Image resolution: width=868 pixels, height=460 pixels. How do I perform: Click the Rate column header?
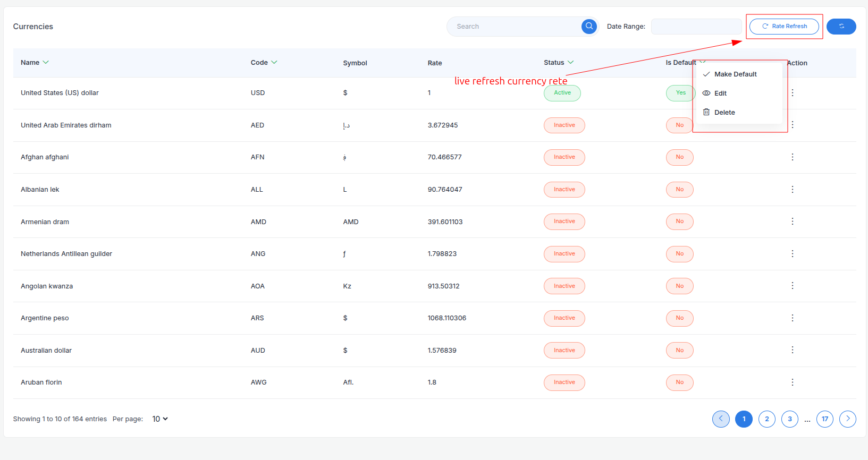click(435, 63)
